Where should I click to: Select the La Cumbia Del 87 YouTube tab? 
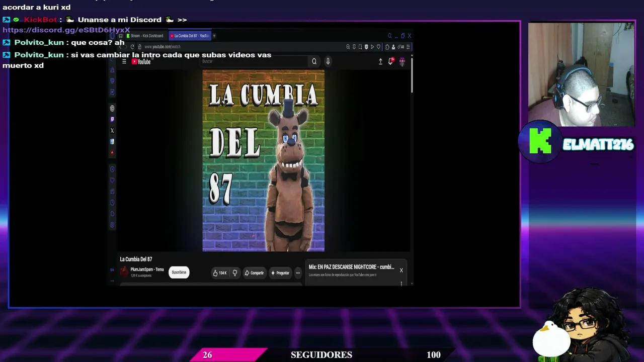pos(190,36)
